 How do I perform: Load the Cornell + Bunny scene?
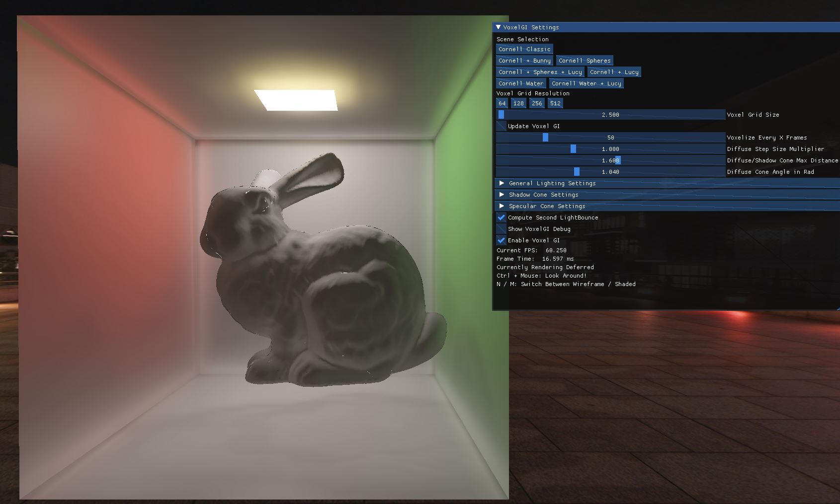[x=524, y=61]
